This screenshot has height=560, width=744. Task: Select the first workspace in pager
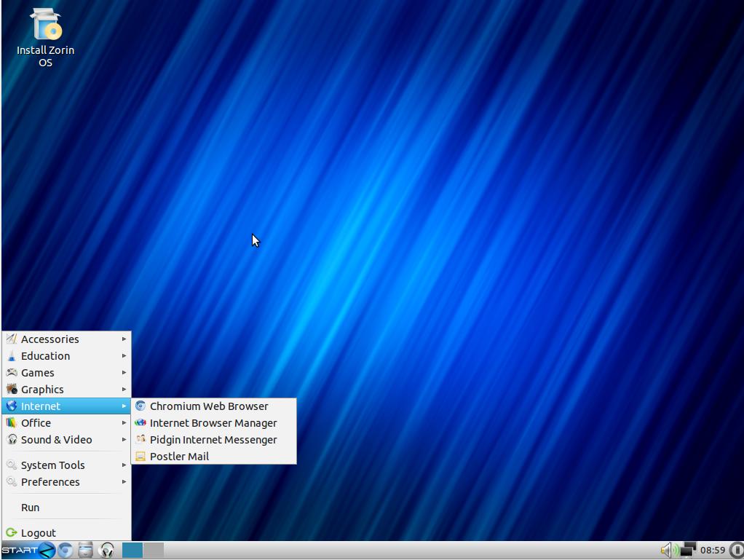[132, 550]
